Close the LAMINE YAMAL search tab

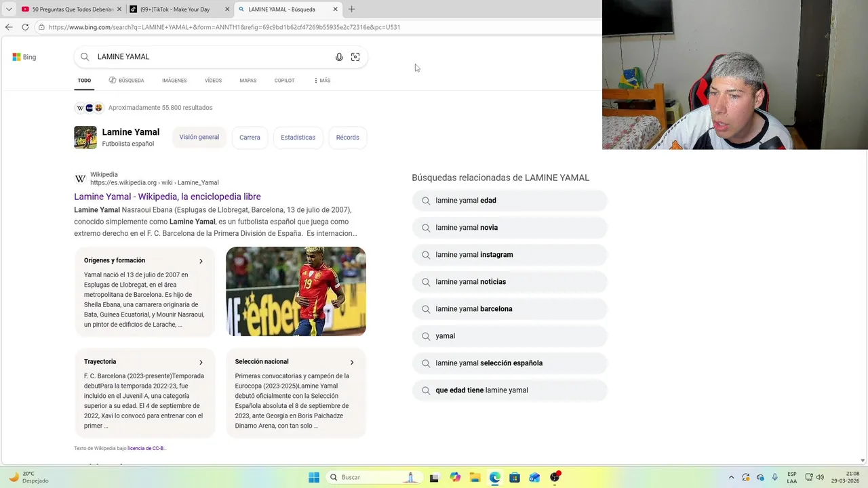(x=335, y=9)
